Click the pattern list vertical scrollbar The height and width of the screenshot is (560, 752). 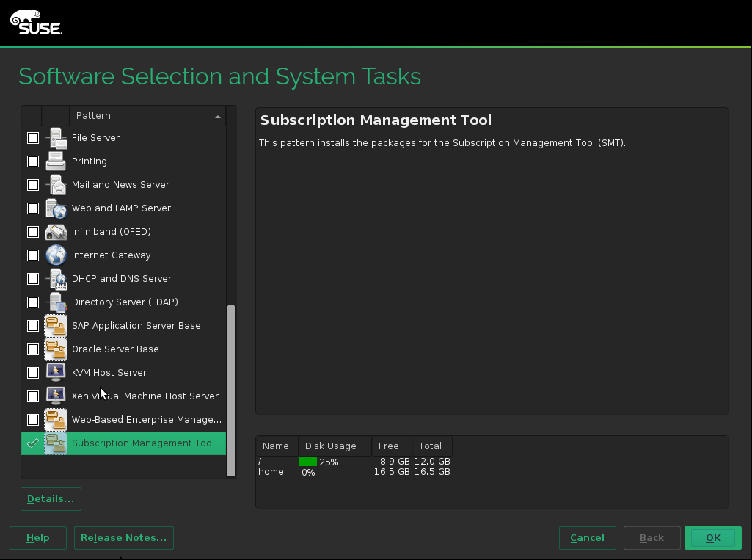pyautogui.click(x=231, y=389)
